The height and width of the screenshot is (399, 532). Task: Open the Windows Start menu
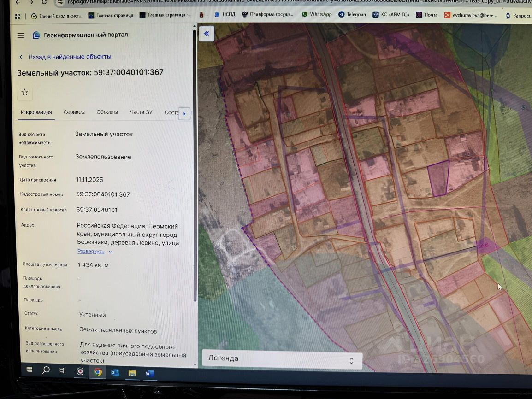[x=30, y=370]
